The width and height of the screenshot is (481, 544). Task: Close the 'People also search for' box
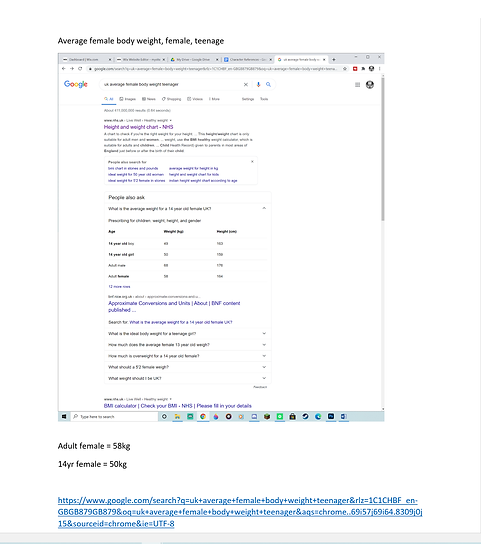[252, 162]
